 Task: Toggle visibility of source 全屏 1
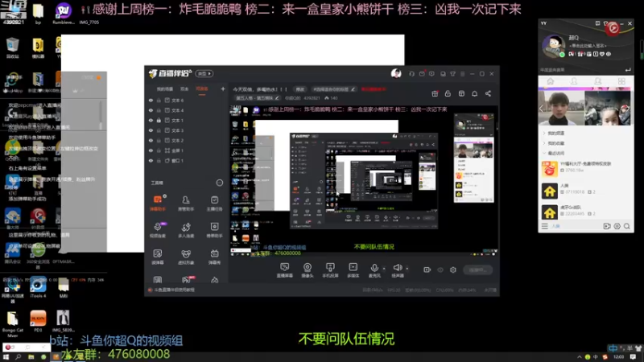[x=151, y=150]
